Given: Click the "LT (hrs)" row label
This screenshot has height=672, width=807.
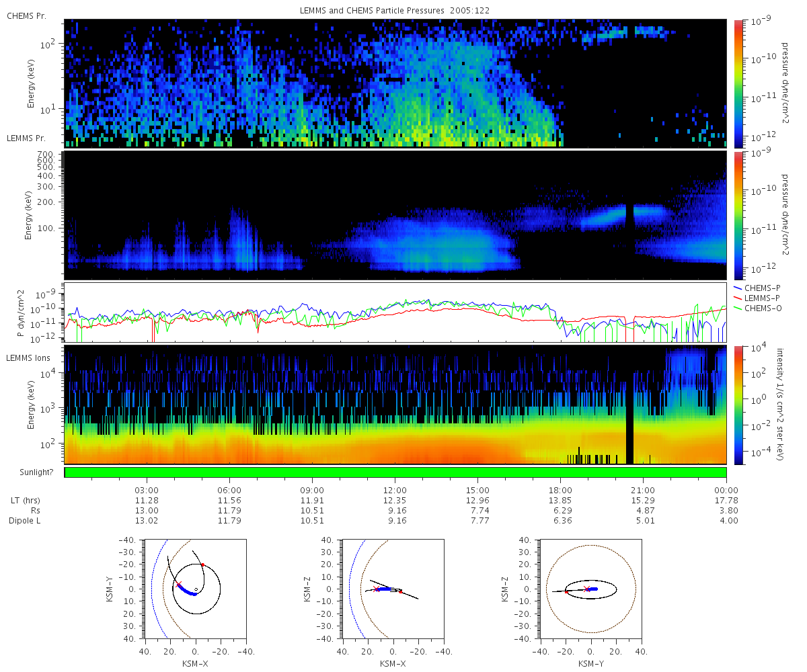Looking at the screenshot, I should click(25, 501).
